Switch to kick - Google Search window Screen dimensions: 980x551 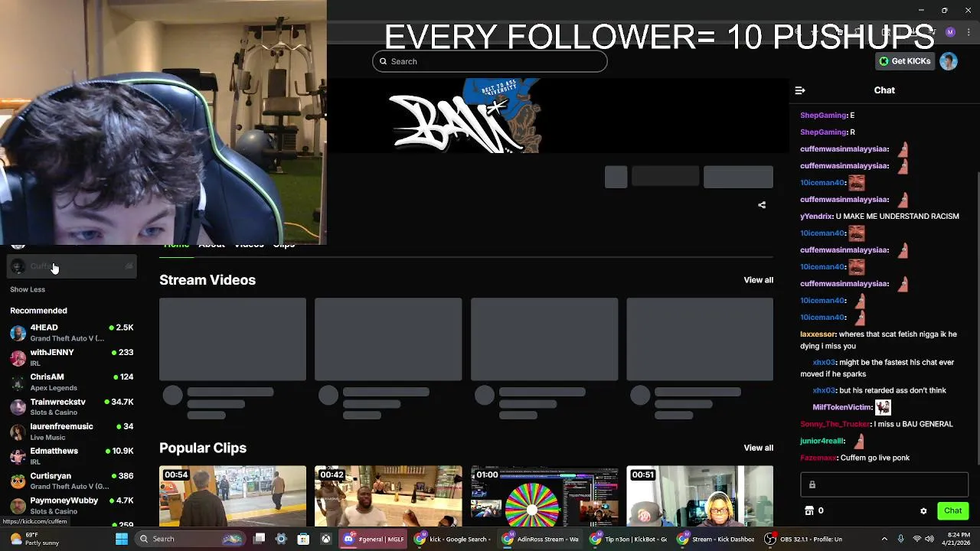(453, 539)
